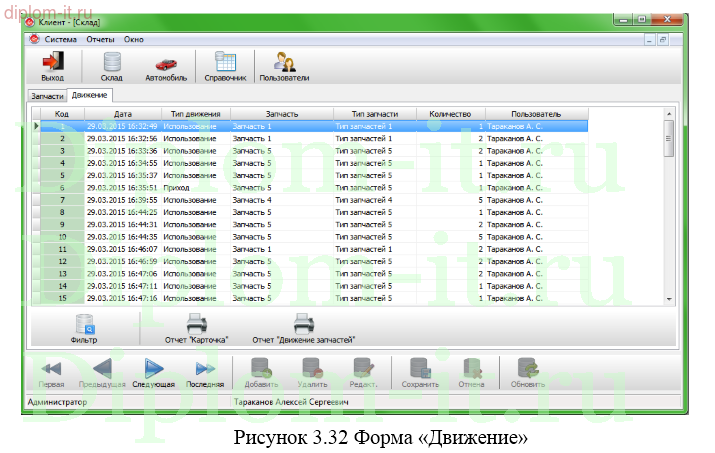
Task: Click the Выход exit icon
Action: pyautogui.click(x=52, y=66)
